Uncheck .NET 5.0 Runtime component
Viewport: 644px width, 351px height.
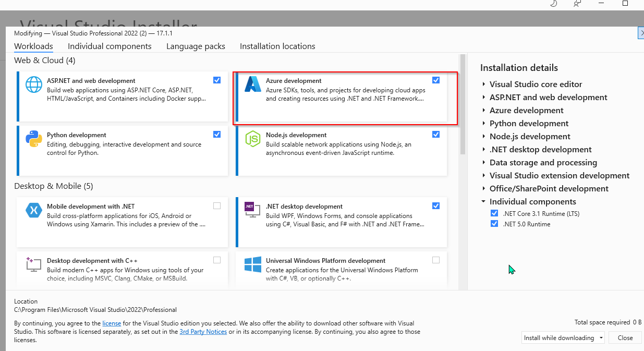click(494, 224)
